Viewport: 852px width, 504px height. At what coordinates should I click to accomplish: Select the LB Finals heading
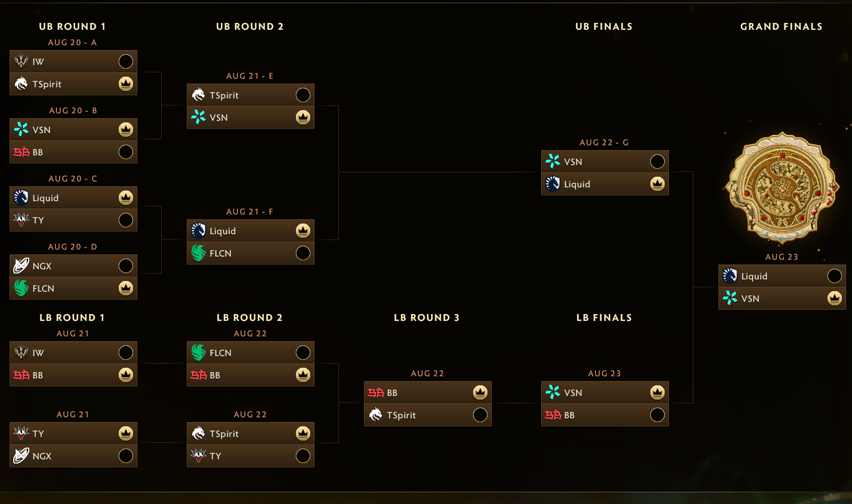(604, 318)
